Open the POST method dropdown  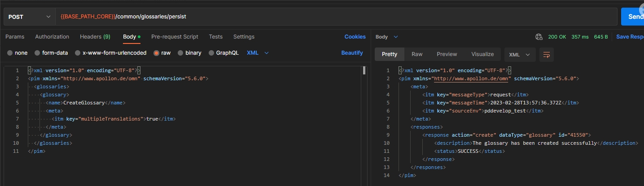(29, 17)
